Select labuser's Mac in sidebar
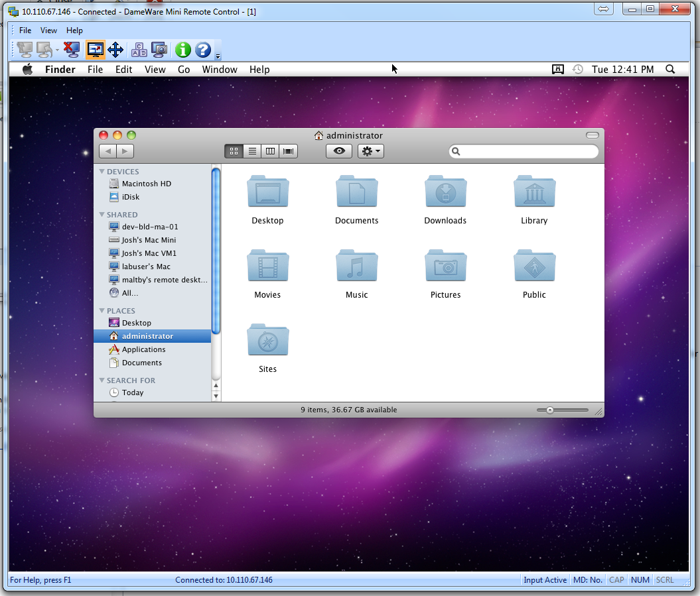This screenshot has height=596, width=700. click(x=152, y=267)
